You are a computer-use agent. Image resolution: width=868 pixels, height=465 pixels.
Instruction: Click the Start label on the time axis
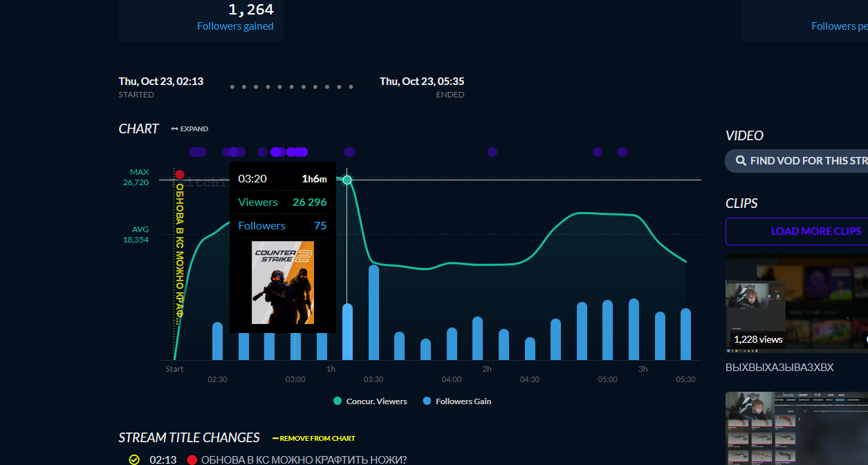(174, 369)
